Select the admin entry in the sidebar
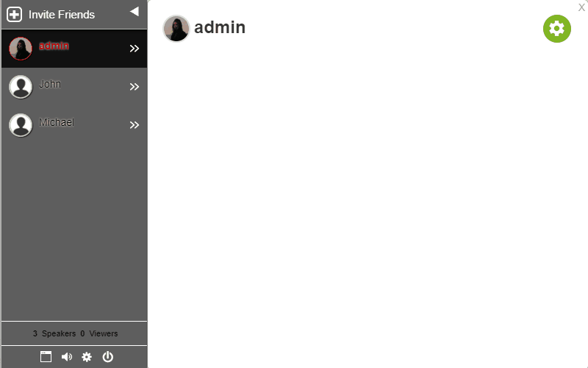The height and width of the screenshot is (368, 588). click(x=74, y=49)
